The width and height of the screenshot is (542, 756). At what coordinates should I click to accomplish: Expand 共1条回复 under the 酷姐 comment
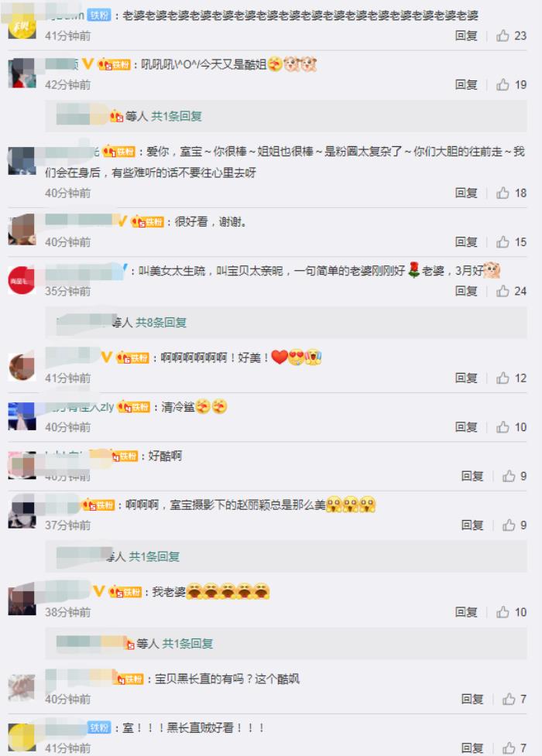(x=177, y=116)
